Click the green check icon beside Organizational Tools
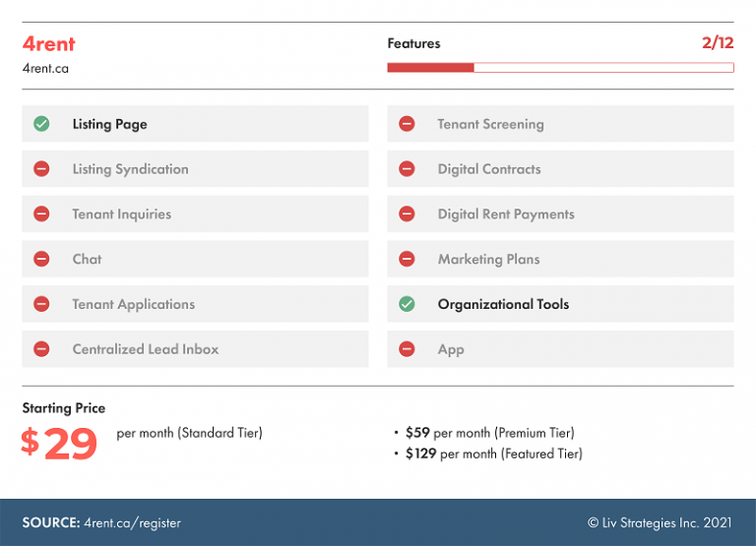Screen dimensions: 756x546 click(x=407, y=304)
